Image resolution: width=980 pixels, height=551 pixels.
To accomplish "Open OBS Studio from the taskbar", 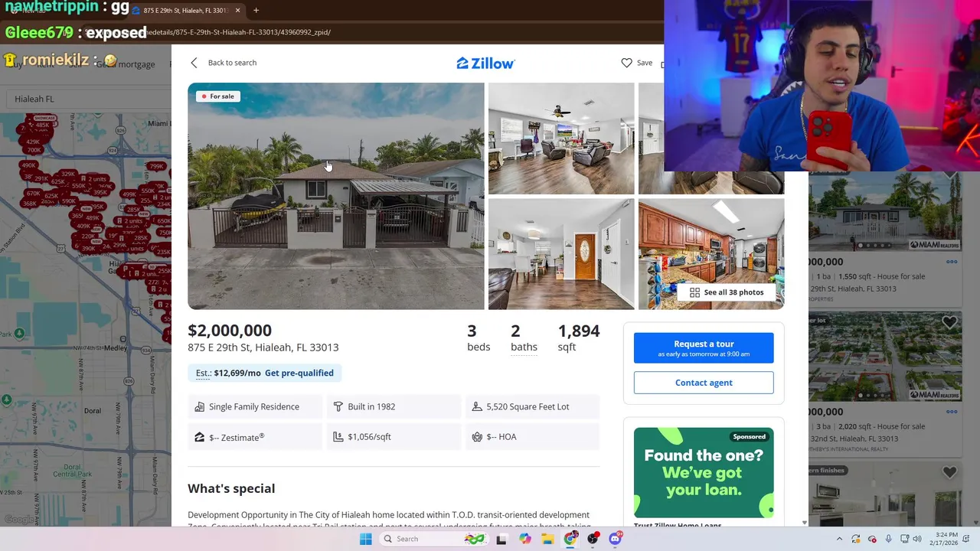I will pos(593,539).
